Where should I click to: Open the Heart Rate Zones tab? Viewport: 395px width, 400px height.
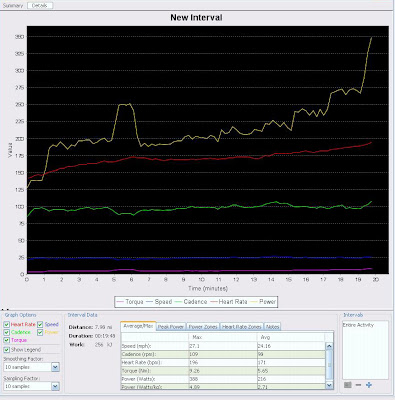coord(241,327)
